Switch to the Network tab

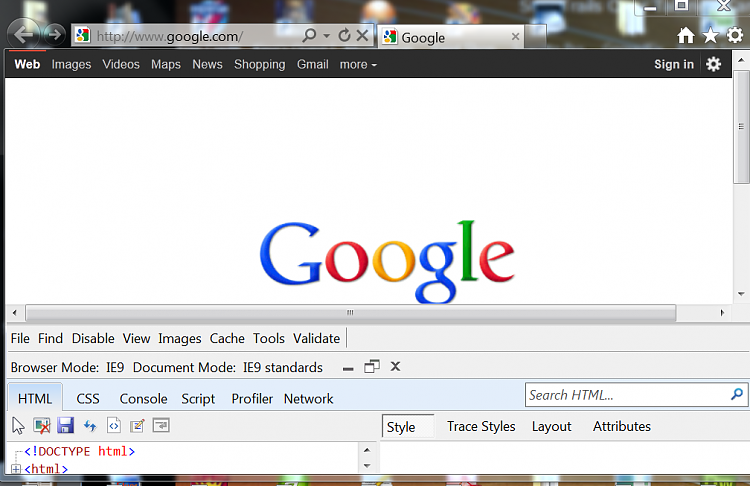pos(309,398)
